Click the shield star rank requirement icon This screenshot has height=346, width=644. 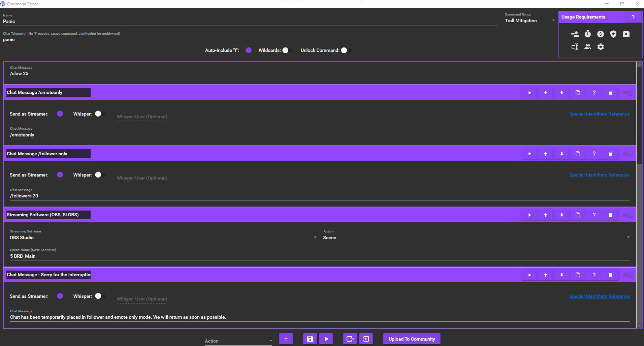pyautogui.click(x=613, y=34)
